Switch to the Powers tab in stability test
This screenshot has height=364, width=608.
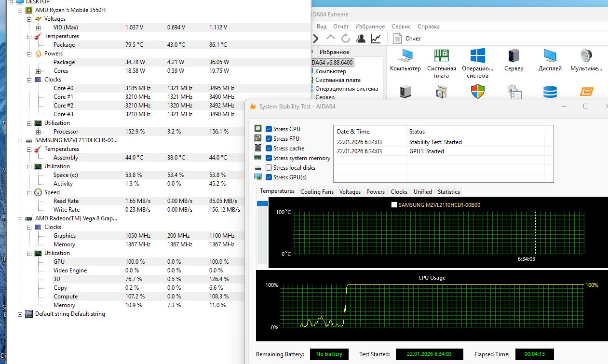[376, 192]
